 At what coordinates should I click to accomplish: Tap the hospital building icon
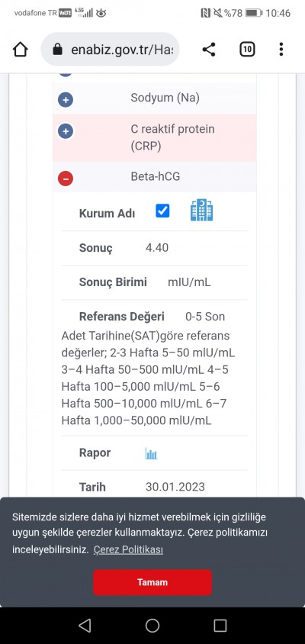tap(201, 211)
